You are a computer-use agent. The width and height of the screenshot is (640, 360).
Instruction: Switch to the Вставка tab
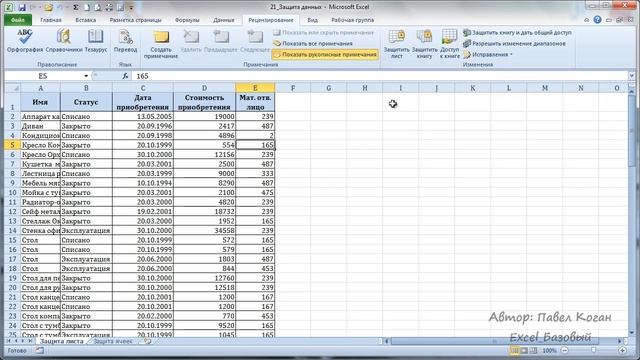[x=86, y=20]
